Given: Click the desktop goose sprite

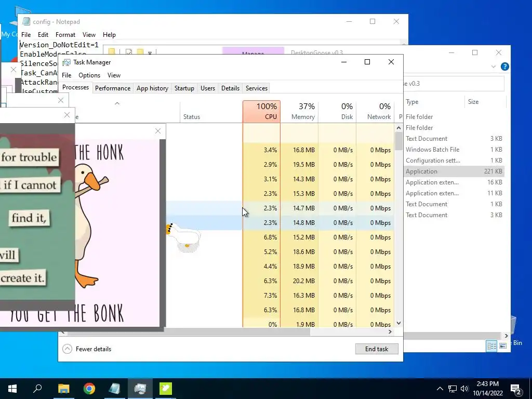Looking at the screenshot, I should tap(183, 236).
